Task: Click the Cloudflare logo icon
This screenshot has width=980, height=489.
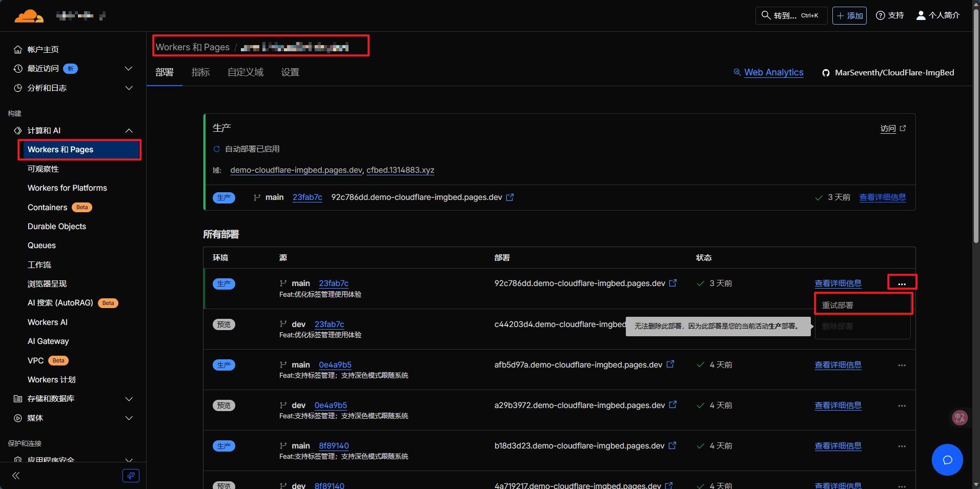Action: (29, 16)
